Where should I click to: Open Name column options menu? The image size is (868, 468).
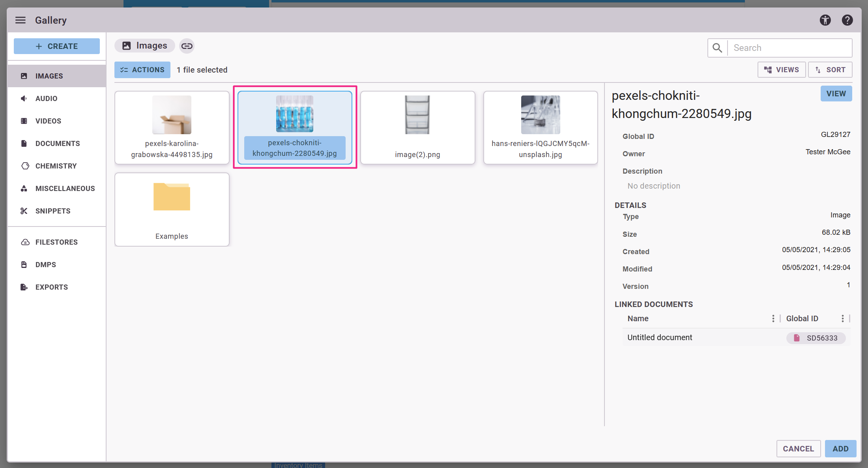[x=773, y=319]
